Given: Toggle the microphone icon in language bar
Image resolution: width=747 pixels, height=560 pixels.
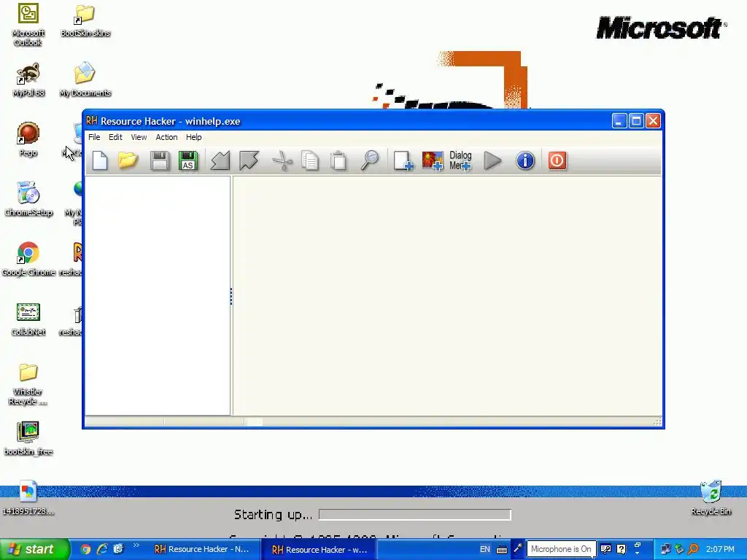Looking at the screenshot, I should [518, 549].
